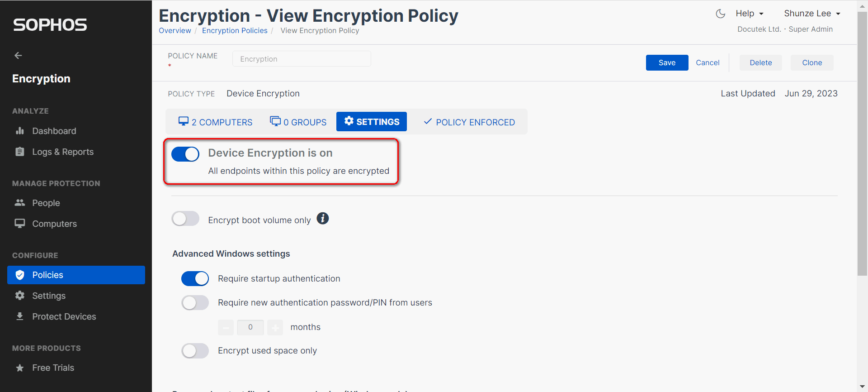Click the Device Encryption policy type text
Image resolution: width=868 pixels, height=392 pixels.
point(263,93)
